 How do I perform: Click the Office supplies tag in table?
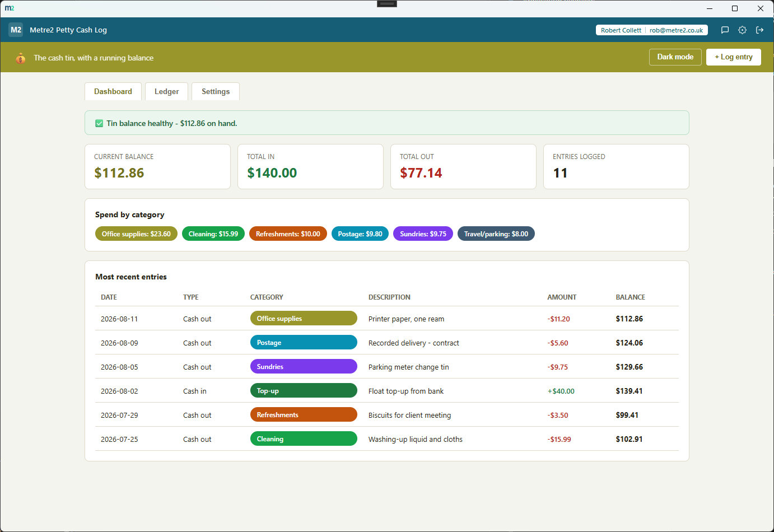click(x=304, y=318)
